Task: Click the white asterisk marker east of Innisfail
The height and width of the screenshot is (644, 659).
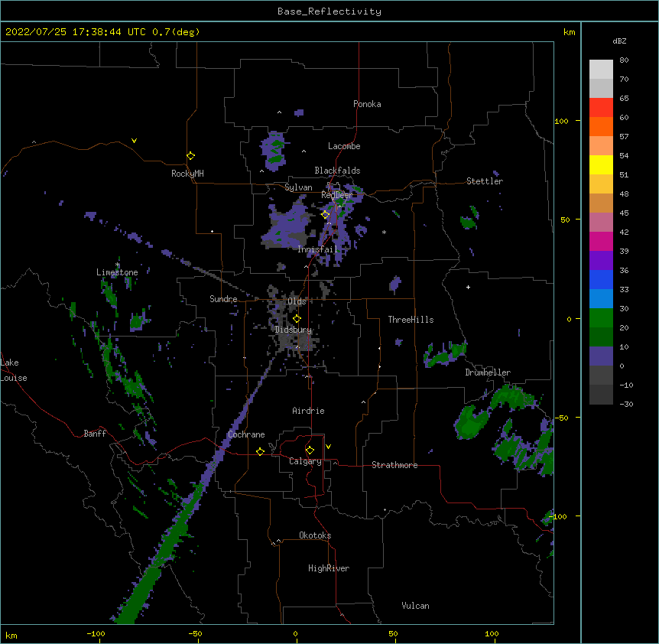Action: point(384,232)
